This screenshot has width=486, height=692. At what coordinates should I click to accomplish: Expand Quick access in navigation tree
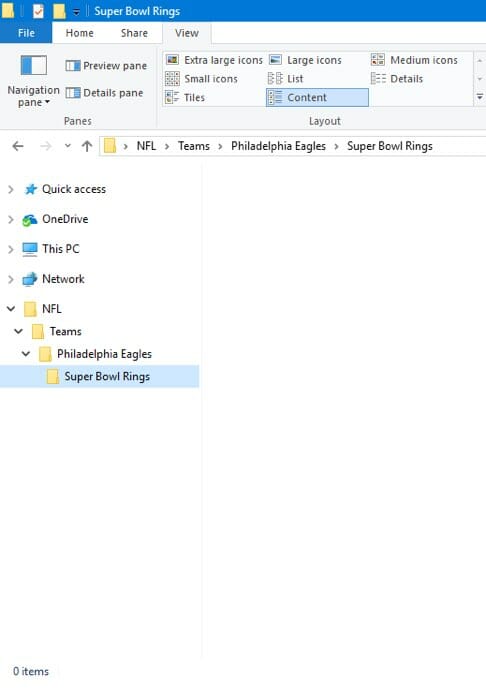(x=11, y=190)
